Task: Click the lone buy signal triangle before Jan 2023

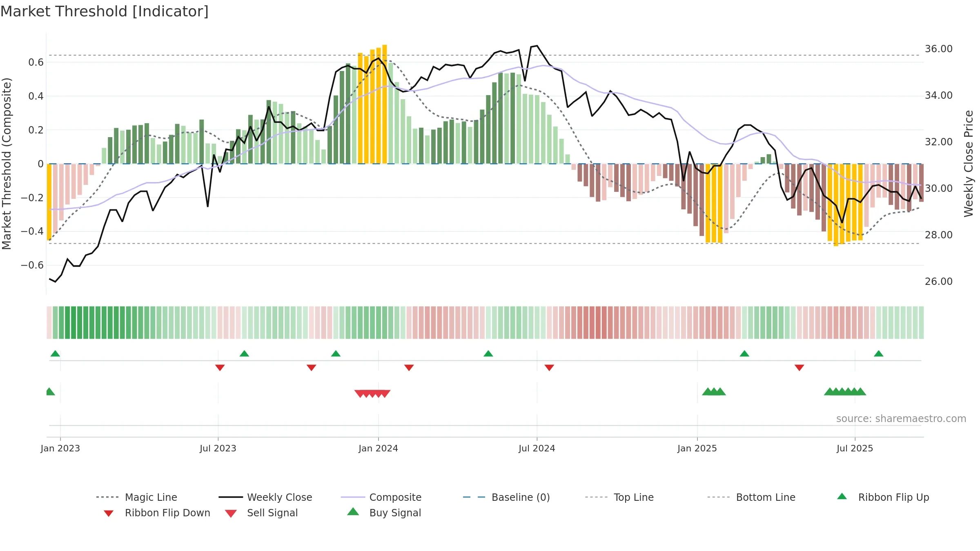Action: 50,391
